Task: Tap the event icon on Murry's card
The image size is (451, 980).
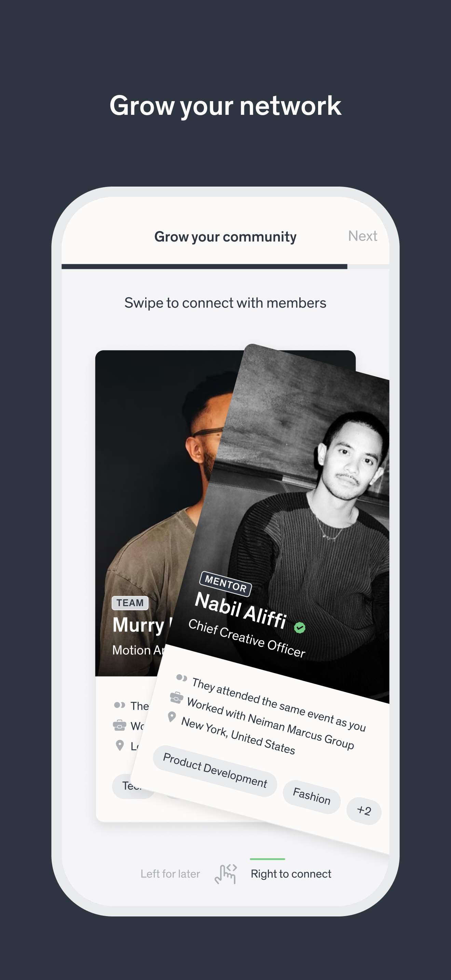Action: 119,705
